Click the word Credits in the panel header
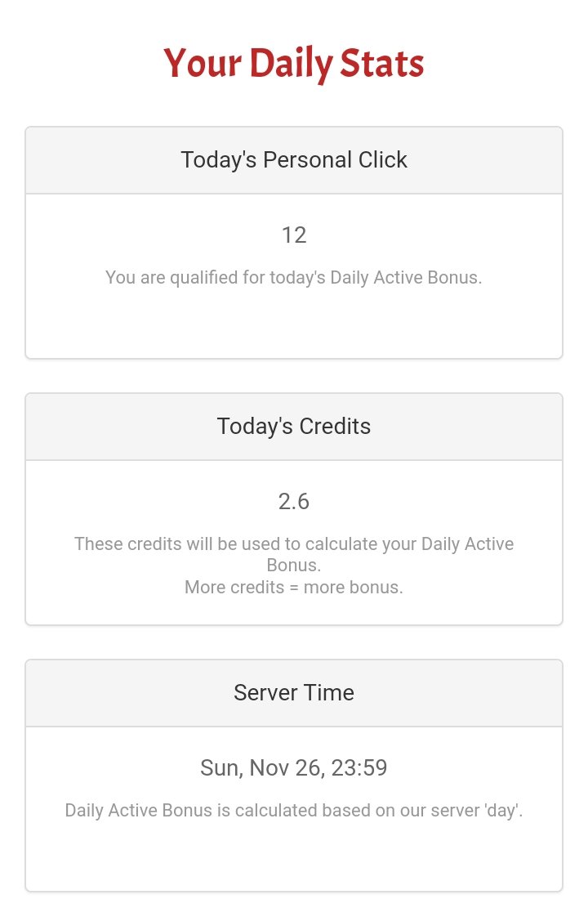588x899 pixels. coord(335,427)
